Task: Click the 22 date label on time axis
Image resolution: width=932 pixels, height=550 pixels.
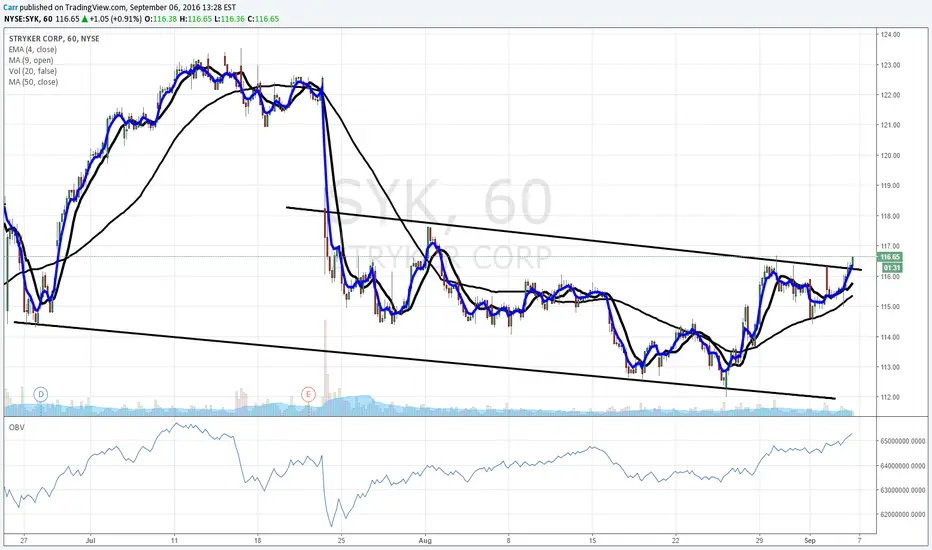Action: click(x=676, y=540)
